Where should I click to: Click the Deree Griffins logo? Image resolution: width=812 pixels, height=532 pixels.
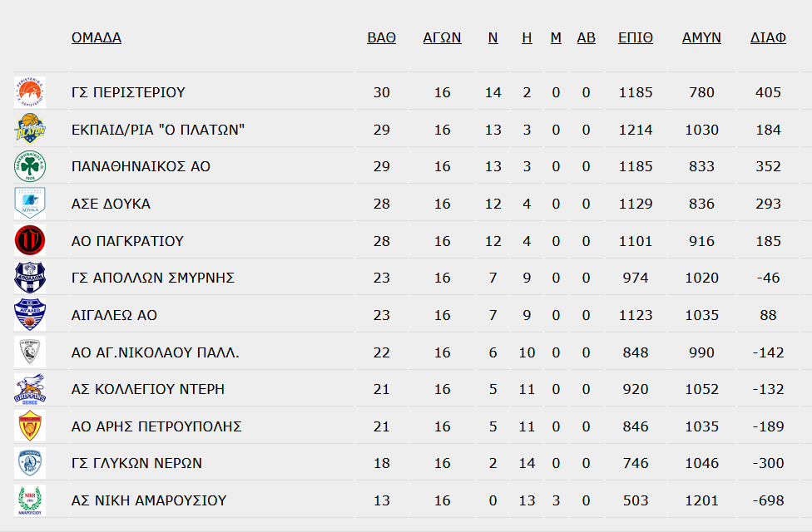30,389
